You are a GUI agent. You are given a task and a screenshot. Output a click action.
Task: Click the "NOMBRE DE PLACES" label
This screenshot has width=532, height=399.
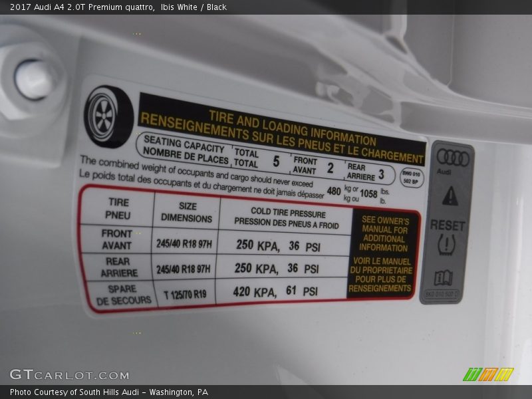click(186, 156)
